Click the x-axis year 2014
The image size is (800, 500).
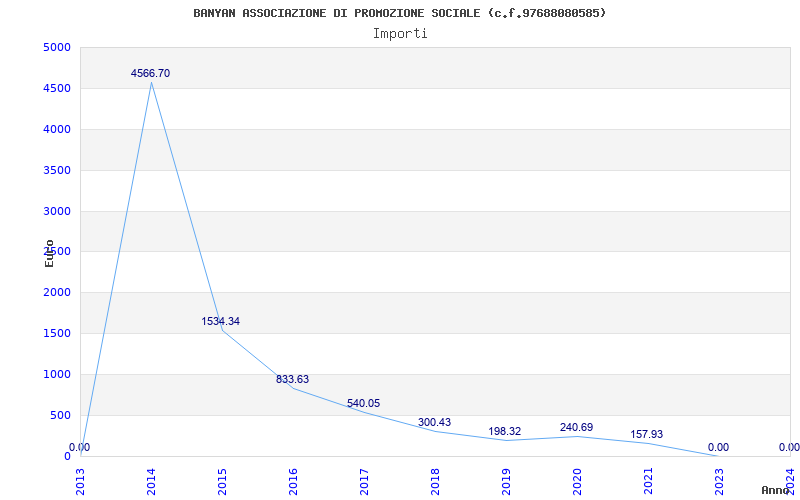click(x=151, y=482)
